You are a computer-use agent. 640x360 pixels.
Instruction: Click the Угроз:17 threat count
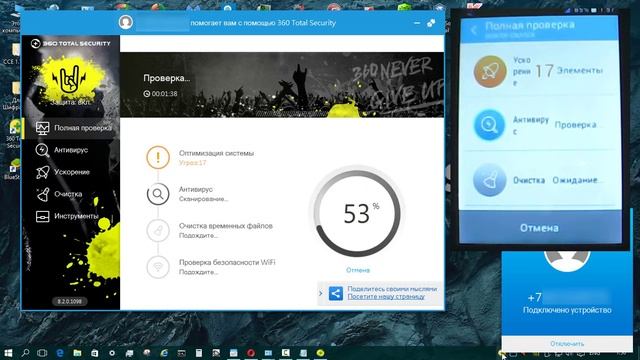point(193,163)
